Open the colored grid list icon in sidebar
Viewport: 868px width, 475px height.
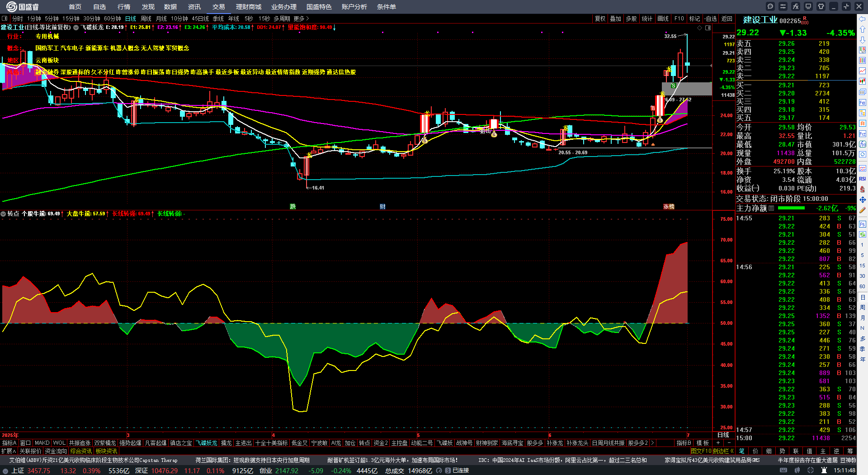[863, 61]
